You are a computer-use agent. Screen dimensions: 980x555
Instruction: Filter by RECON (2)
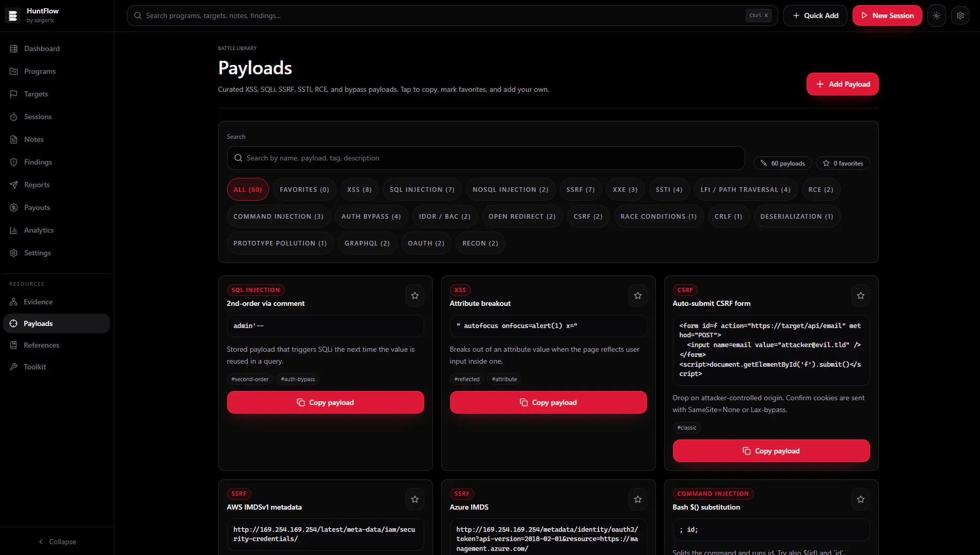[480, 243]
